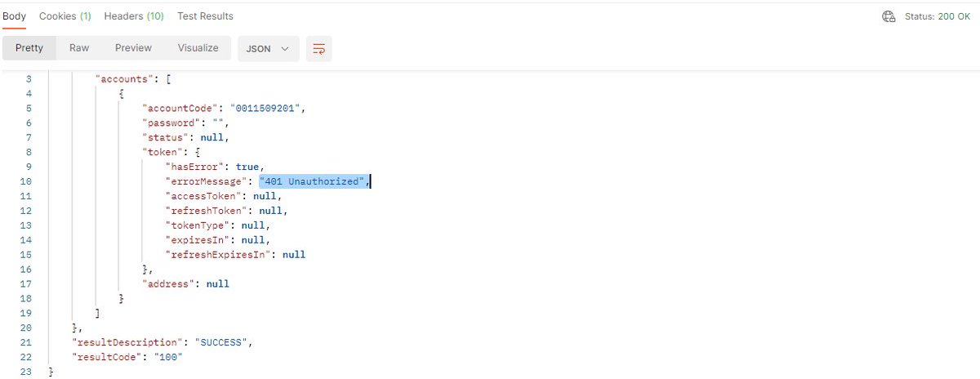Open the Headers (10) tab

tap(134, 16)
